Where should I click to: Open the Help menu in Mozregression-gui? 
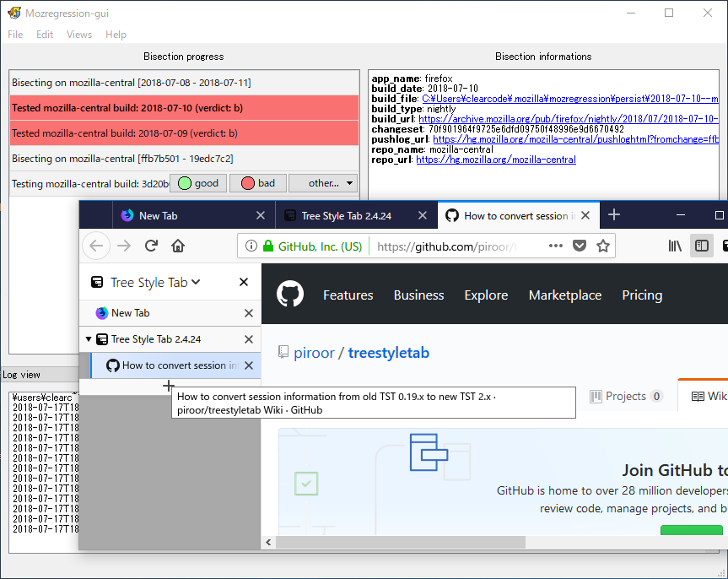coord(116,35)
